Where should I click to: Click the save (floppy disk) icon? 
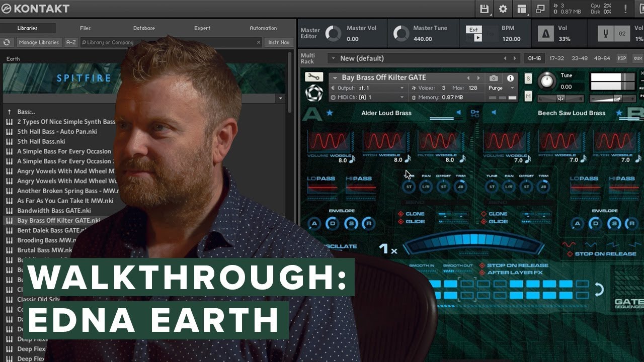tap(484, 9)
